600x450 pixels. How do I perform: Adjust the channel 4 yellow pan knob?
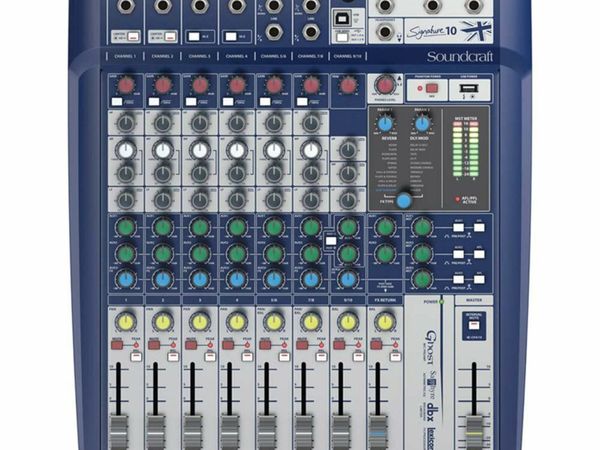[237, 322]
